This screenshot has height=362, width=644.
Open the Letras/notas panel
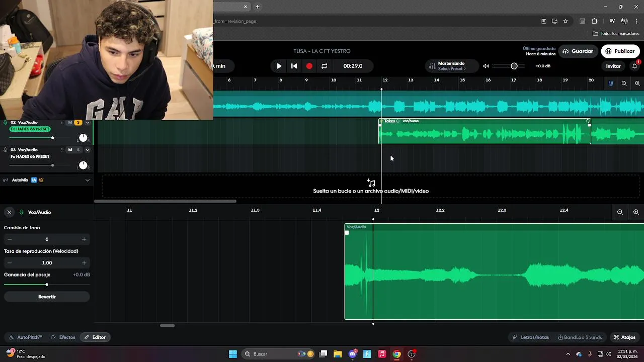click(x=531, y=337)
